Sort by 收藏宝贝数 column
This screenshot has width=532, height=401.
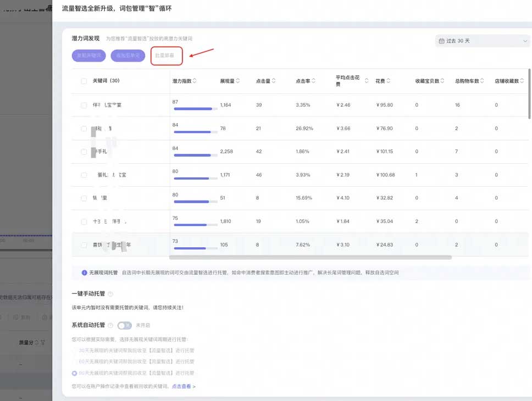click(x=442, y=81)
